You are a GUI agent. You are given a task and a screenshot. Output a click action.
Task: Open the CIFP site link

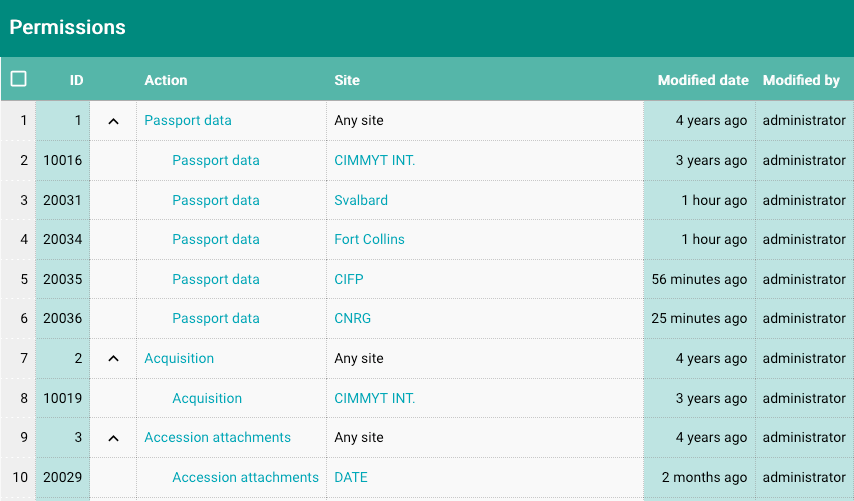[349, 279]
